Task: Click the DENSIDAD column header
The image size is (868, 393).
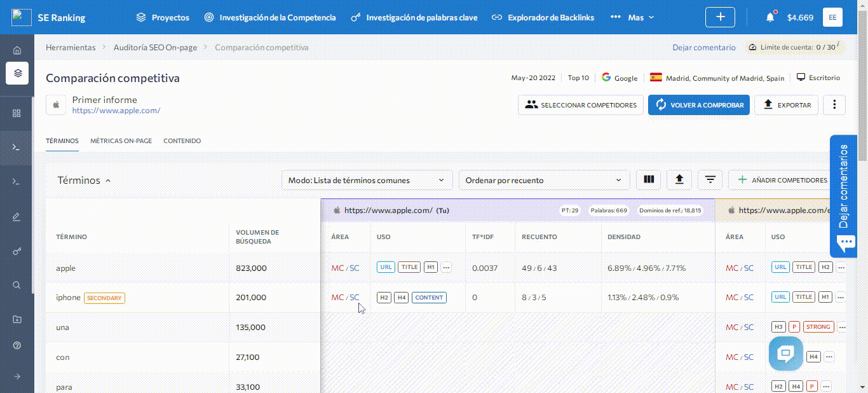Action: pos(624,237)
